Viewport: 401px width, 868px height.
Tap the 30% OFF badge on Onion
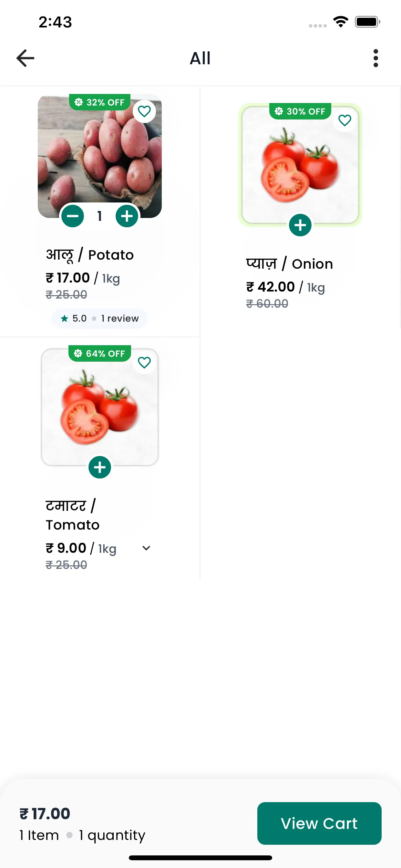tap(300, 111)
